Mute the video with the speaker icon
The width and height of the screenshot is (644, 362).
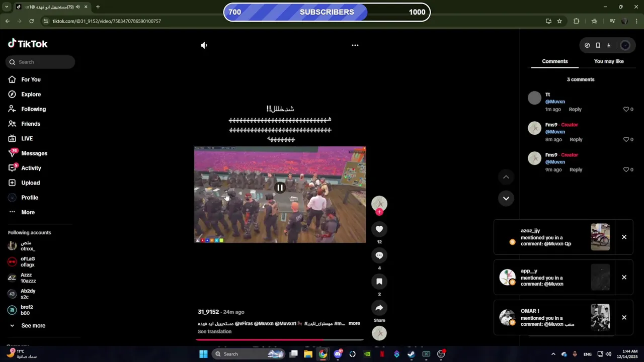point(204,45)
